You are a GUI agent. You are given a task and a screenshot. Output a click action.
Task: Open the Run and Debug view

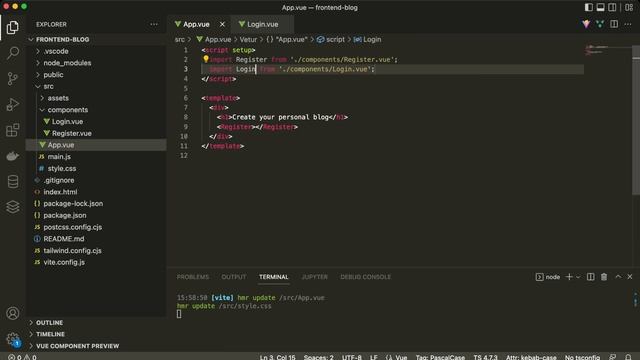(13, 104)
